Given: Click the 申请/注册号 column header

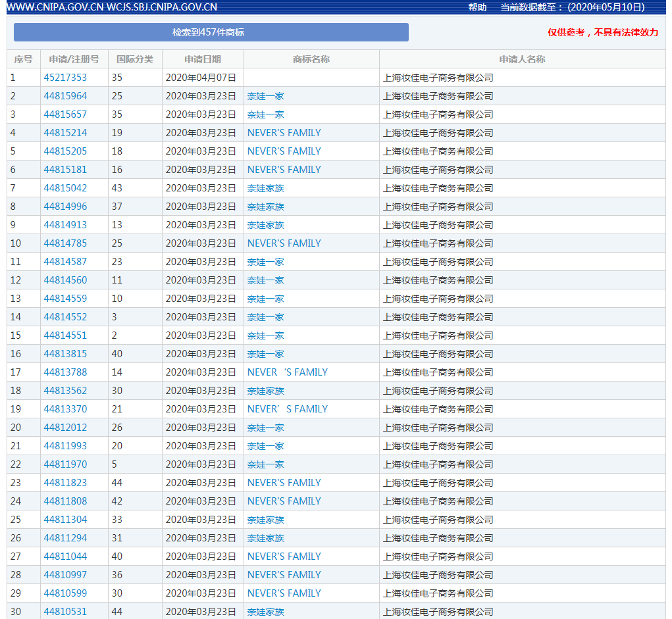Looking at the screenshot, I should [x=74, y=59].
